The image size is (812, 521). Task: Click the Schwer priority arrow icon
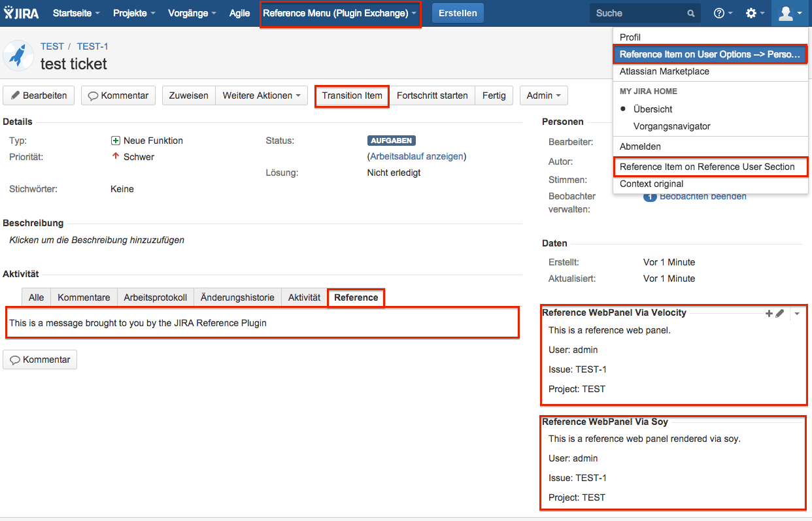coord(116,157)
